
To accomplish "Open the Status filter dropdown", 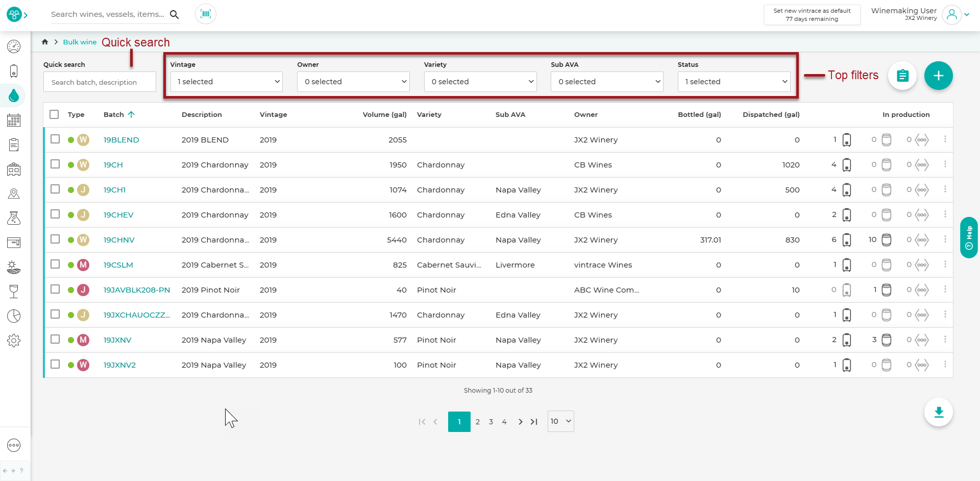I will point(734,82).
